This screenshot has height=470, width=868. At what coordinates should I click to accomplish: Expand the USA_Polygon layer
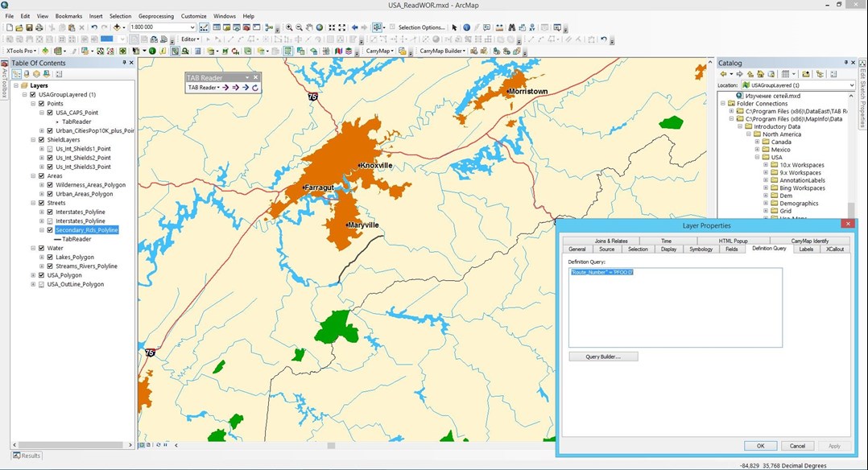click(33, 275)
